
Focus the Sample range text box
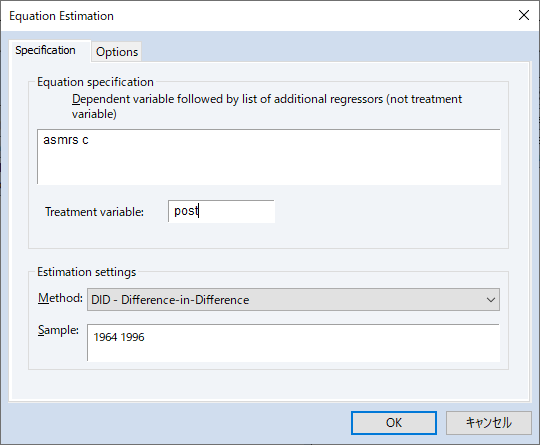(293, 343)
